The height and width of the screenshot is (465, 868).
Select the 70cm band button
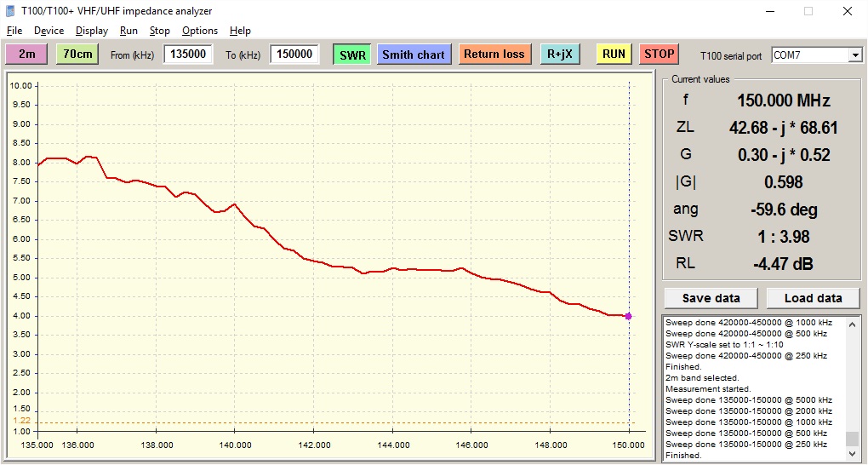tap(77, 54)
